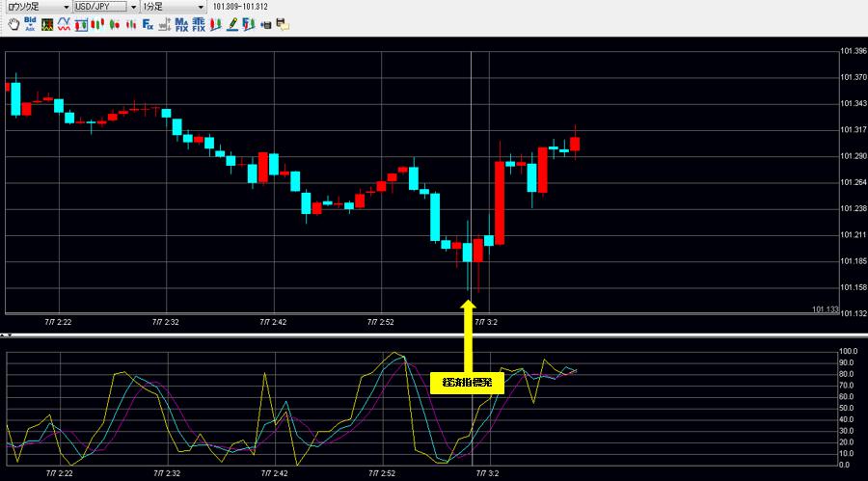Click the blue Fix icon
The width and height of the screenshot is (868, 481).
point(148,24)
